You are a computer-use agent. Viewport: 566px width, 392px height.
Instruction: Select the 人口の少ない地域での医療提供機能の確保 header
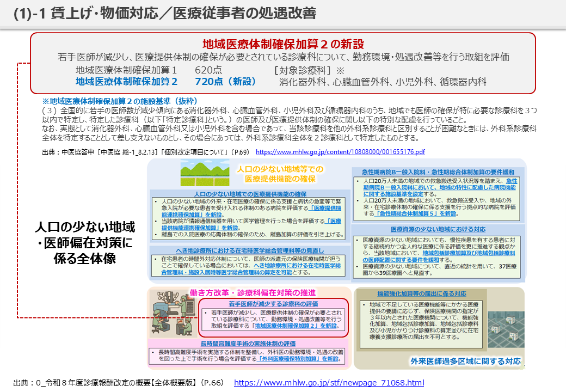[x=250, y=194]
